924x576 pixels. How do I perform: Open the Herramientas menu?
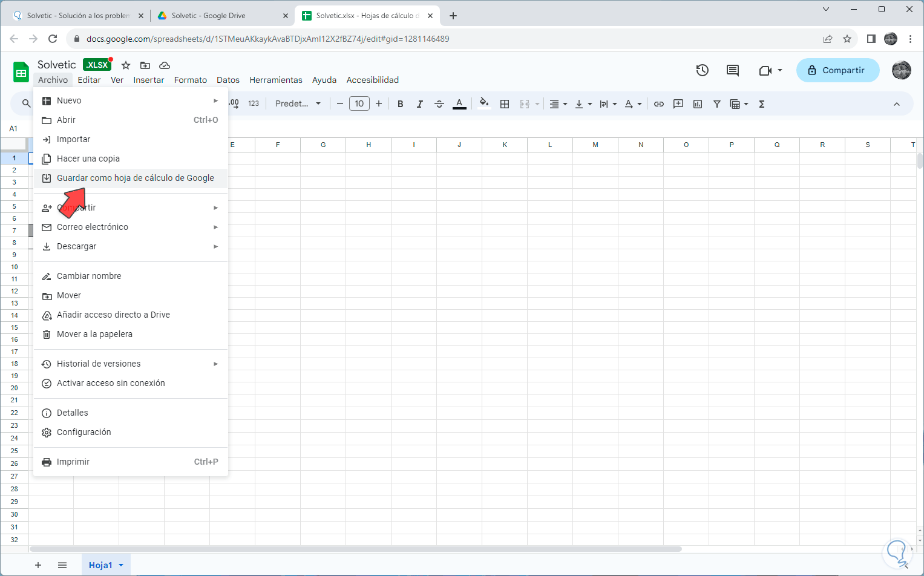[276, 80]
